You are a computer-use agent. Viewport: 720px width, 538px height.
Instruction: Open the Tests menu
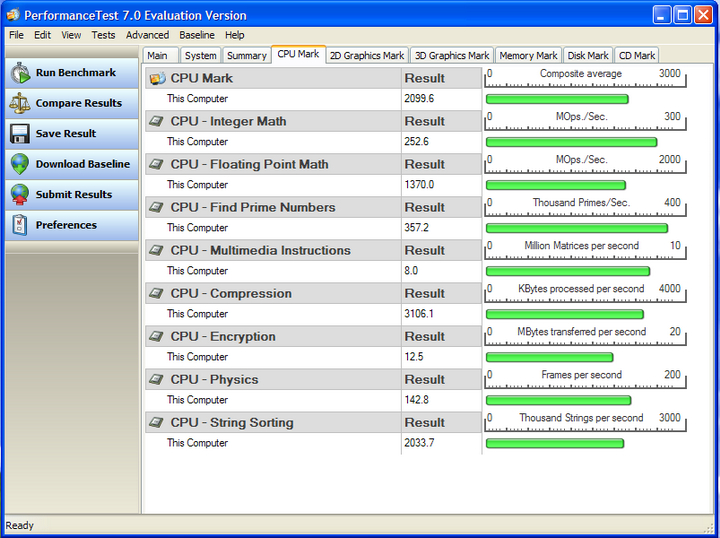103,35
